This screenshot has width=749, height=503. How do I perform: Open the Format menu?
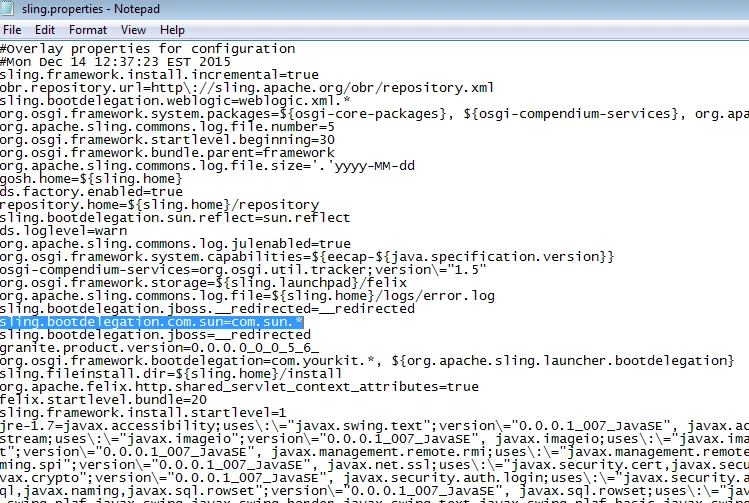[88, 30]
